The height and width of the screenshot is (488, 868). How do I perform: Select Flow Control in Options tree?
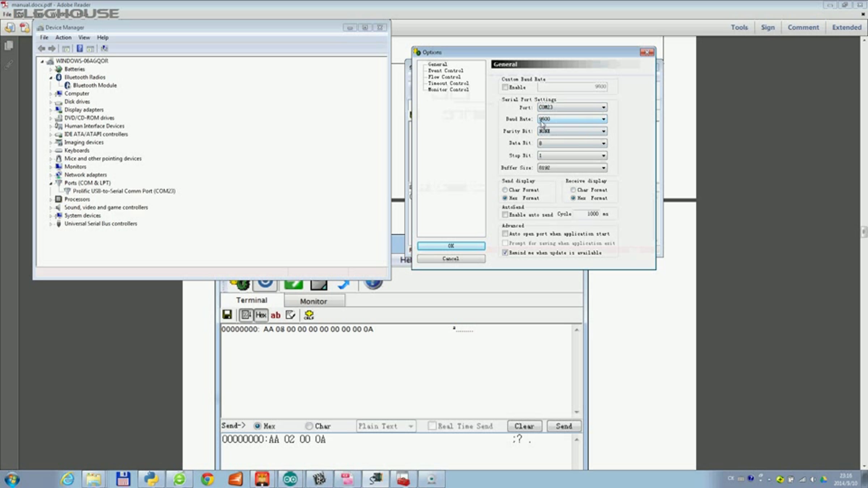click(444, 77)
